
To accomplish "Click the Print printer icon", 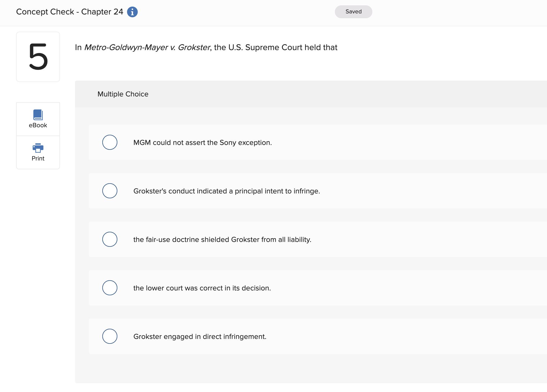I will point(38,148).
